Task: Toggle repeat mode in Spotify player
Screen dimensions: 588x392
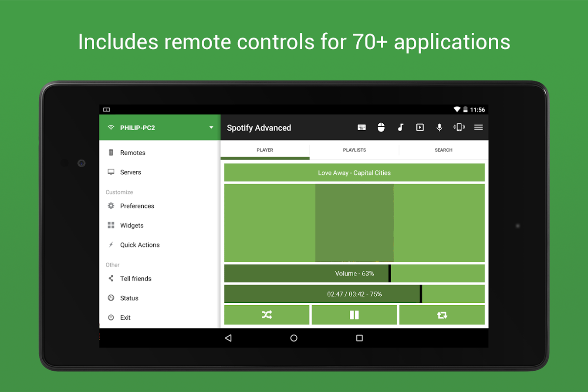Action: (x=442, y=314)
